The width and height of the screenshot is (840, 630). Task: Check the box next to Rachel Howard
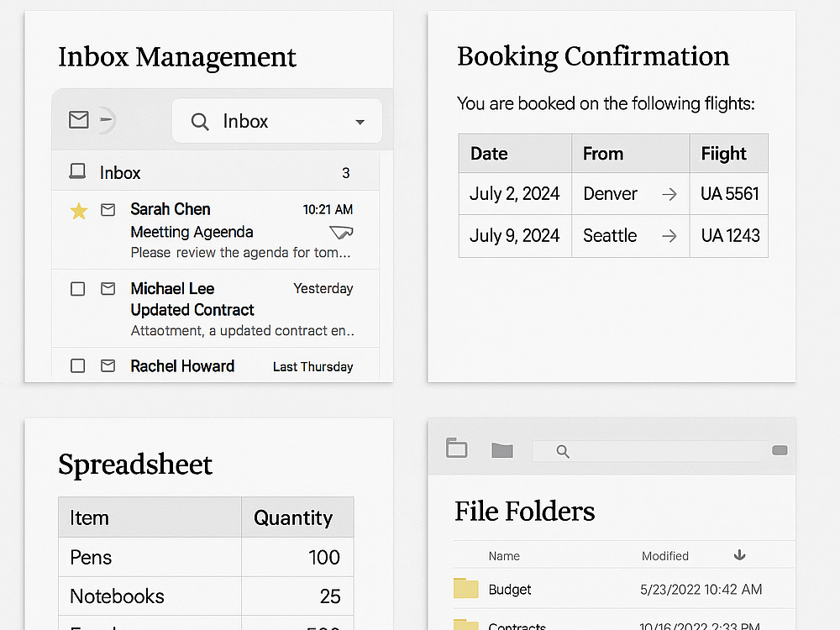click(77, 366)
